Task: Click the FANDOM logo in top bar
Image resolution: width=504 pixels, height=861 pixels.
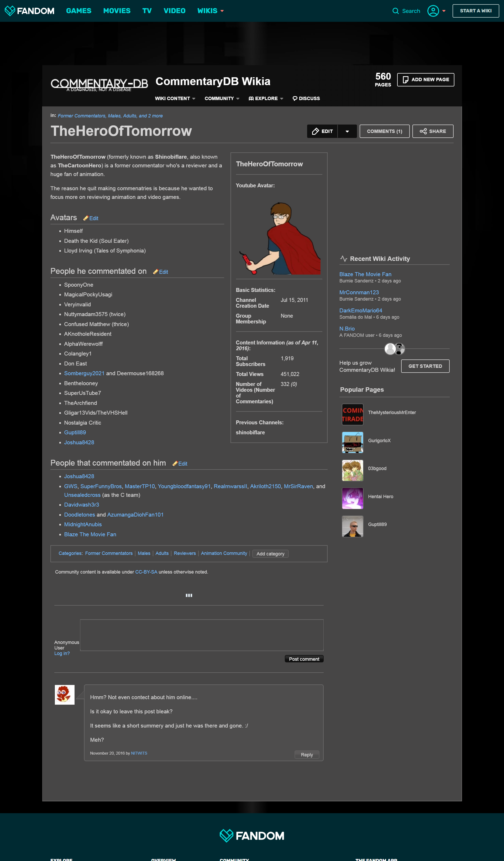Action: click(x=29, y=11)
